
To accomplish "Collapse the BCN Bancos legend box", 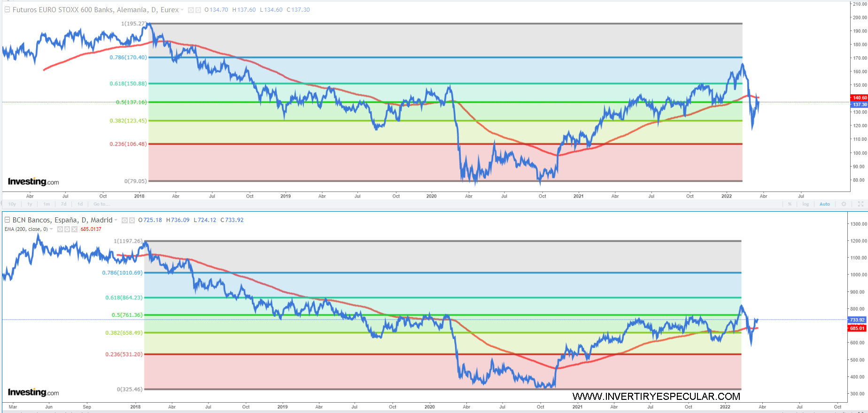I will [7, 220].
